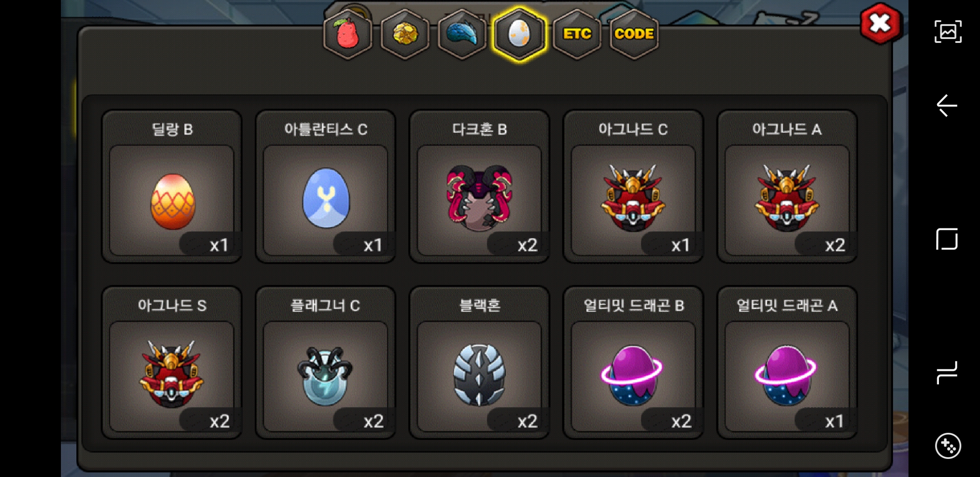
Task: Pick the 얼티밋 드래곤 B purple egg
Action: click(x=633, y=363)
